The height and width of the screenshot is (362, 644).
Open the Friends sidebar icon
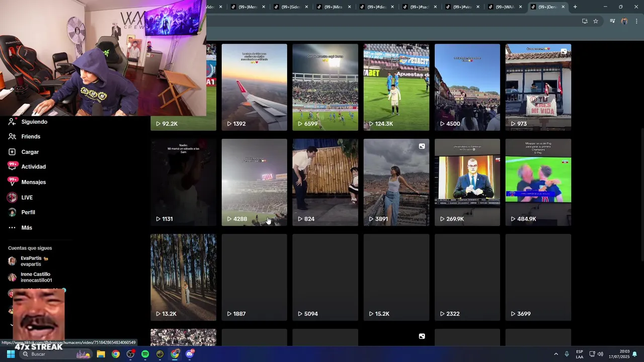pos(12,136)
